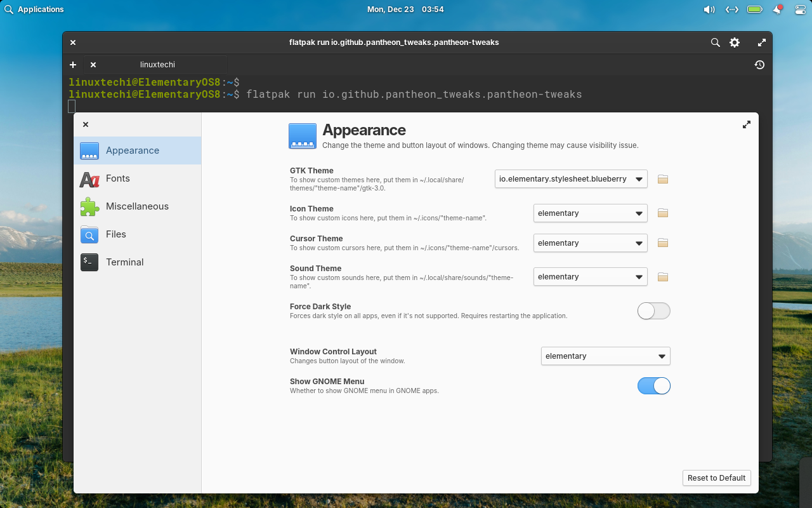Disable Show GNOME Menu switch
Viewport: 812px width, 508px height.
tap(654, 385)
